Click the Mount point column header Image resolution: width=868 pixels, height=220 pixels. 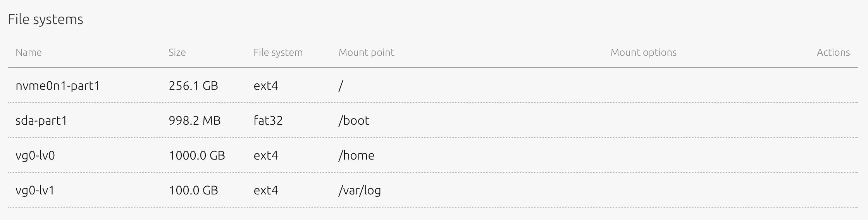click(367, 52)
